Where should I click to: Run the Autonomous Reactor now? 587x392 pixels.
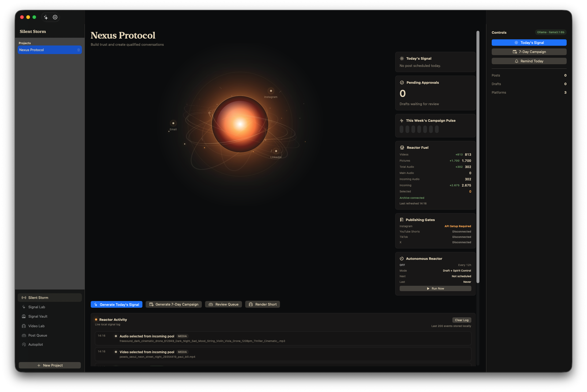pyautogui.click(x=435, y=289)
